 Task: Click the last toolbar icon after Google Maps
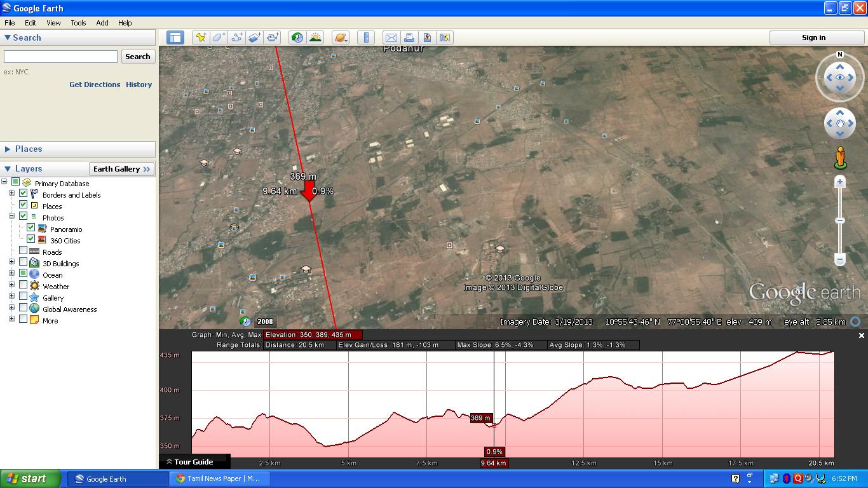(445, 37)
